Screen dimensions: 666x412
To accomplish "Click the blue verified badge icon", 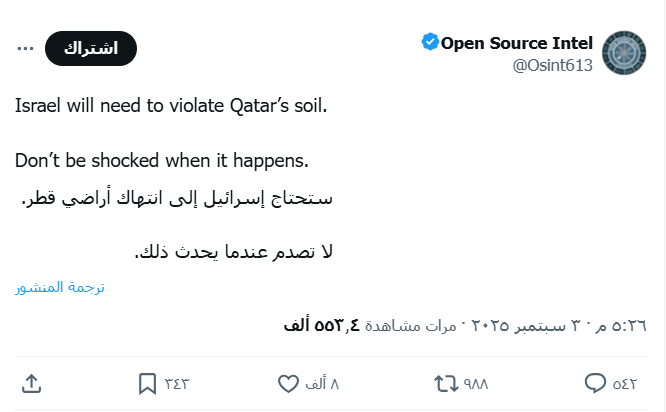I will 430,42.
